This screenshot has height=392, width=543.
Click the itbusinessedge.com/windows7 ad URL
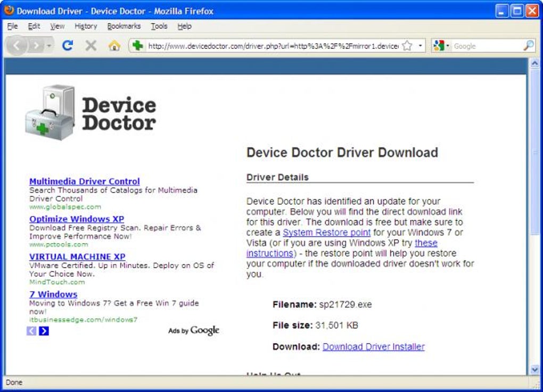coord(83,320)
